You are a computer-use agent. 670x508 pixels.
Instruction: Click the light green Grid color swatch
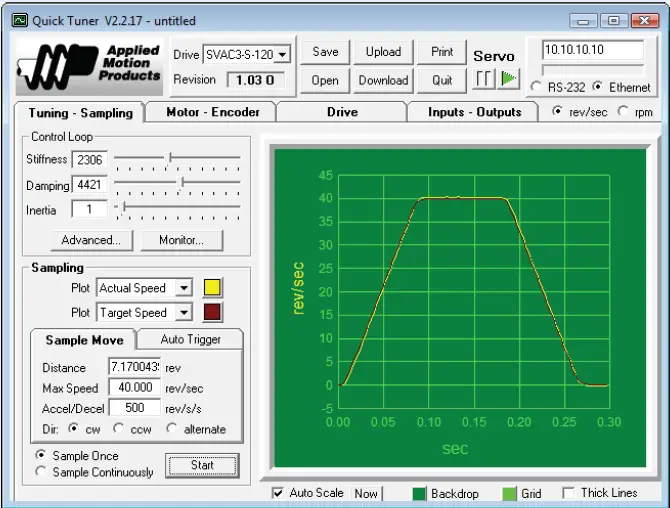[x=509, y=493]
